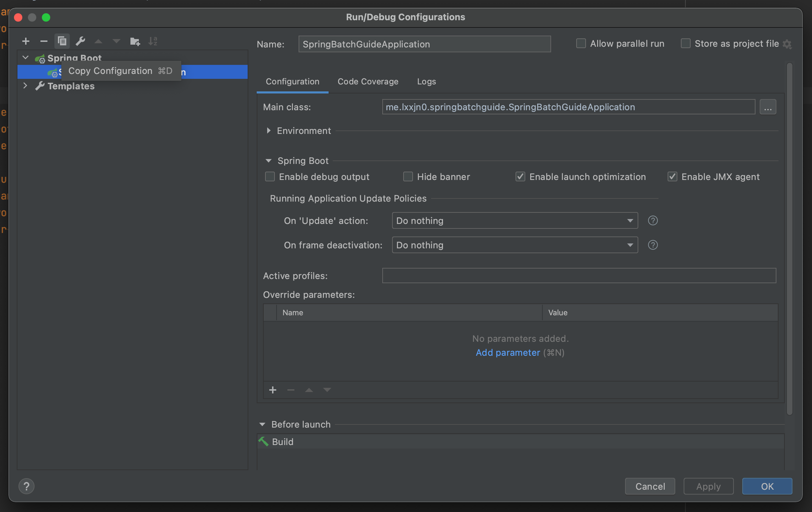Switch to the Configuration tab
812x512 pixels.
pos(292,82)
